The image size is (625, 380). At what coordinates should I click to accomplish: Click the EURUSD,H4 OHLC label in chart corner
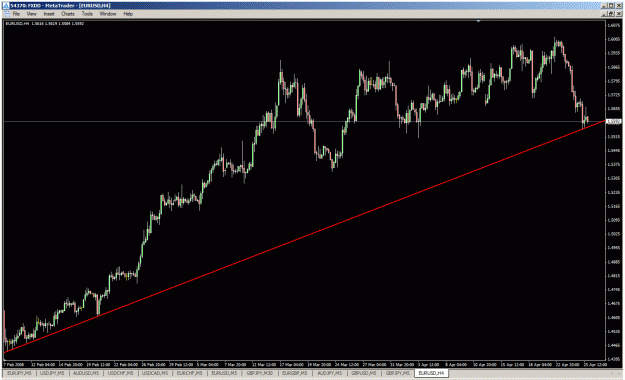click(x=45, y=24)
